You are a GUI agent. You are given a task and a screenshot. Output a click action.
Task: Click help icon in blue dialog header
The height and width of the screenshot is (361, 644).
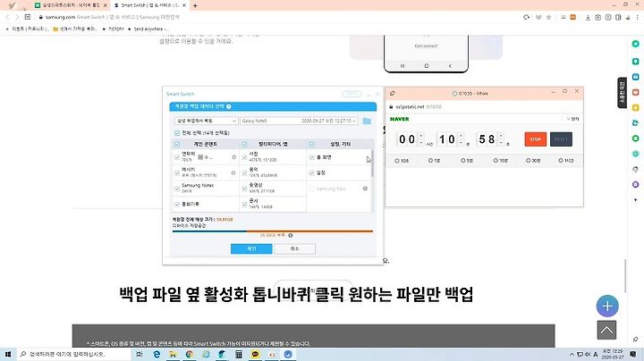click(229, 106)
